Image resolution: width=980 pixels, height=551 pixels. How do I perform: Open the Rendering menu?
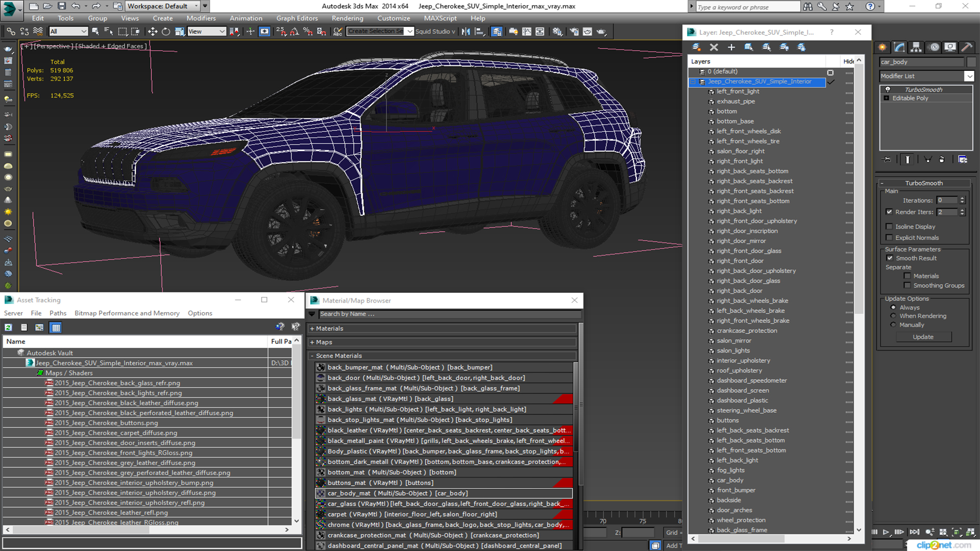(348, 18)
